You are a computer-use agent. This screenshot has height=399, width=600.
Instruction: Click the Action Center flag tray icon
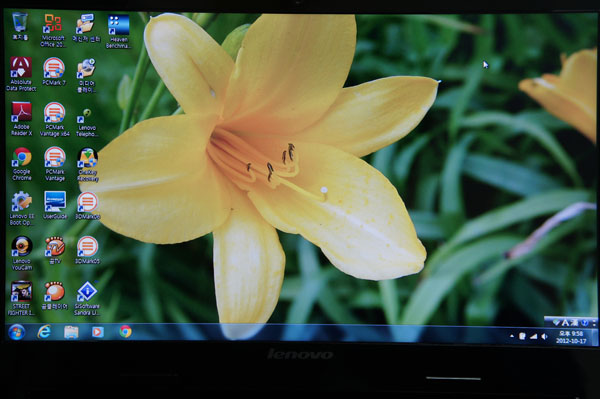click(522, 336)
